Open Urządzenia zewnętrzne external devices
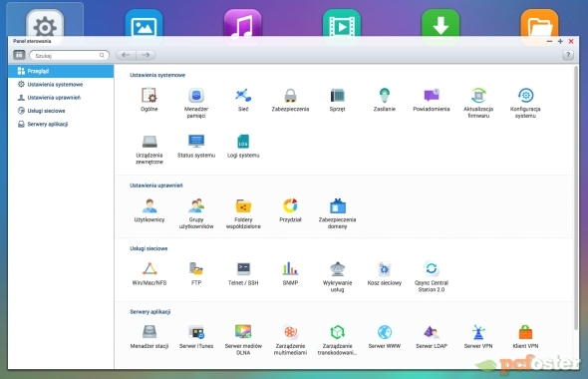This screenshot has height=379, width=588. click(x=149, y=142)
